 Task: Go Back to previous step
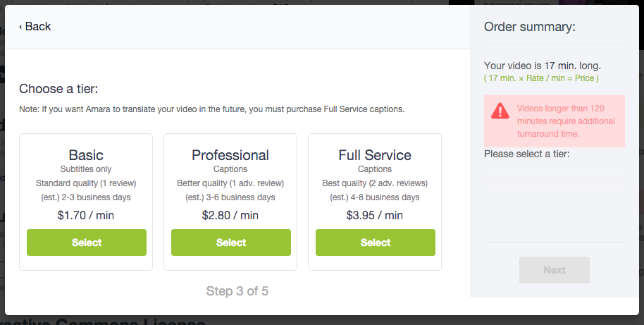pos(35,26)
